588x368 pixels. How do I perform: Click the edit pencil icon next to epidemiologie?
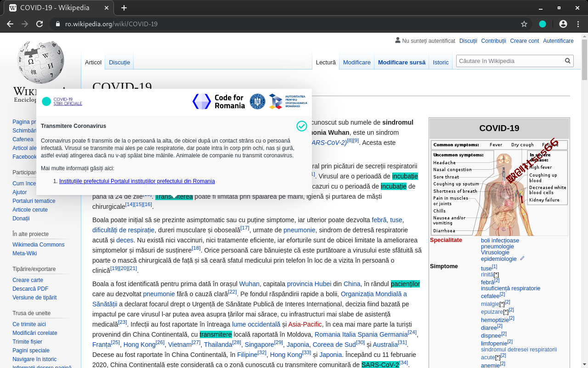coord(522,259)
